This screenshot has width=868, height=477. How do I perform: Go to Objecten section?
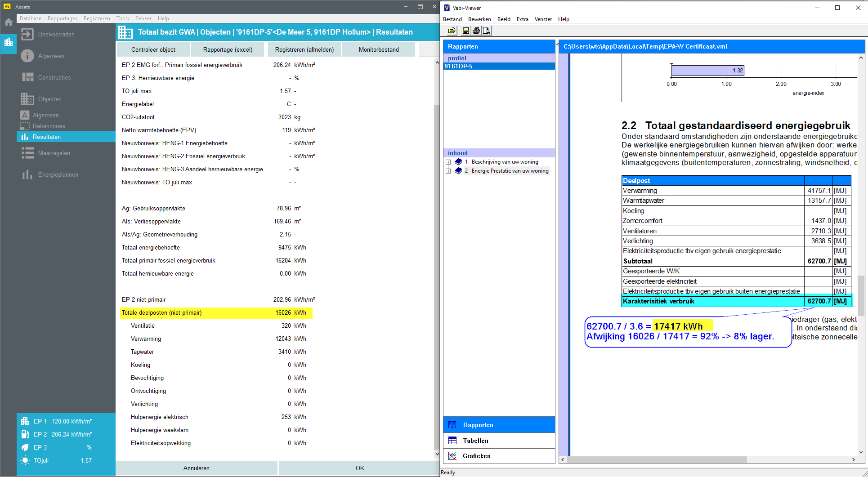(x=49, y=99)
